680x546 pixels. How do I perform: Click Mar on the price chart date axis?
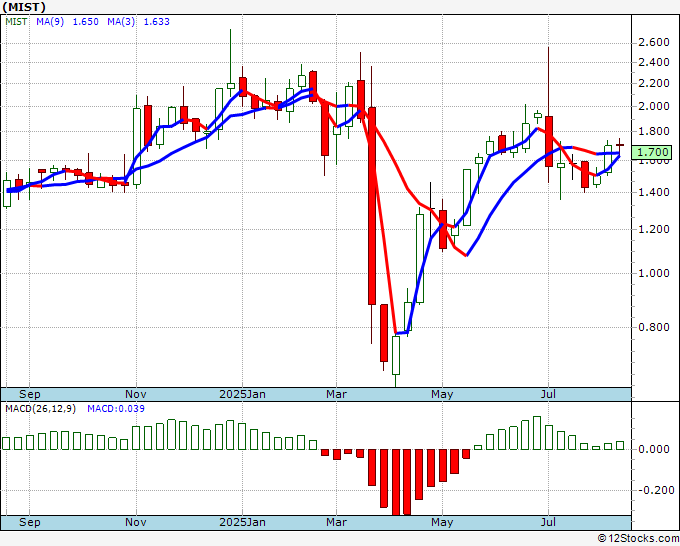[x=337, y=394]
